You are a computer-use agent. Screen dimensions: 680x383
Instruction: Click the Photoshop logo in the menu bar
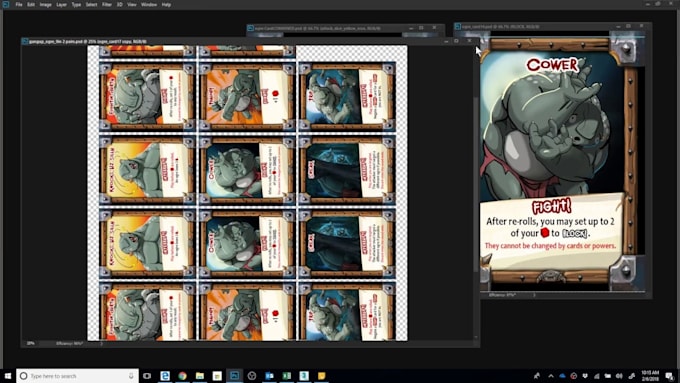click(x=6, y=4)
